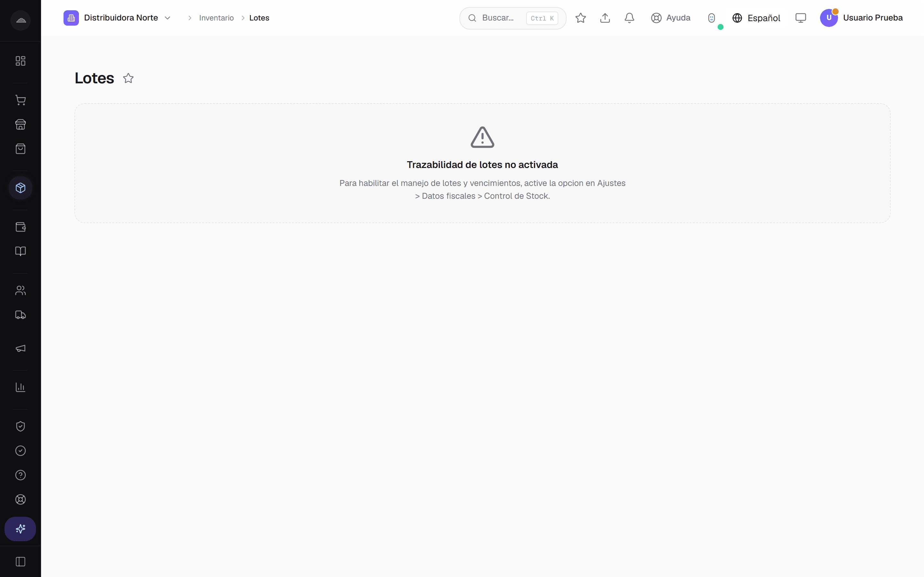This screenshot has width=924, height=577.
Task: Open the bar chart reports icon
Action: click(x=20, y=387)
